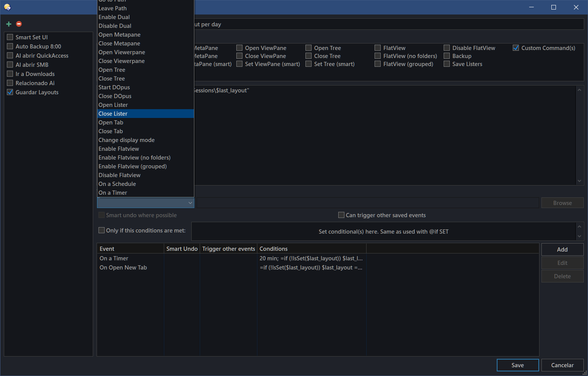Image resolution: width=588 pixels, height=376 pixels.
Task: Enable the FlatView checkbox
Action: (x=378, y=48)
